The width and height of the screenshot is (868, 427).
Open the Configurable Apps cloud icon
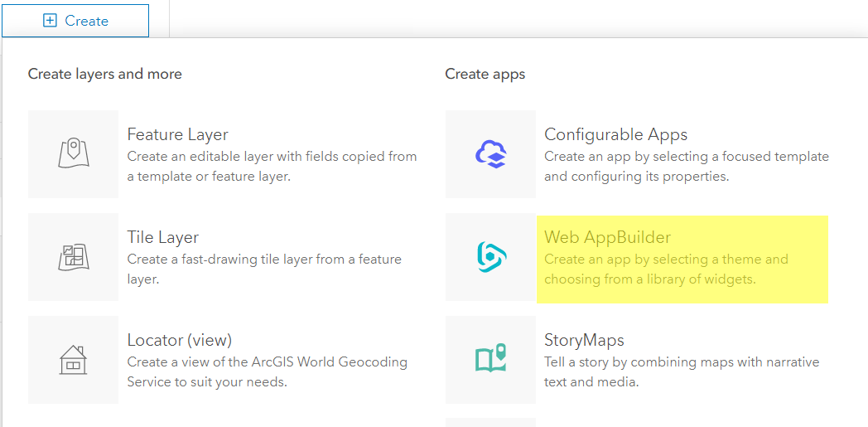point(490,154)
